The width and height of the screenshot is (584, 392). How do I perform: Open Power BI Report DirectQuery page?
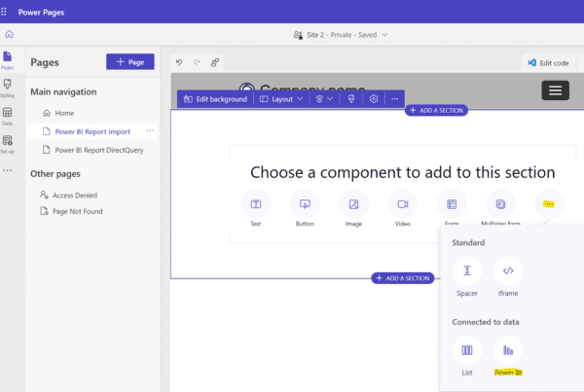97,150
